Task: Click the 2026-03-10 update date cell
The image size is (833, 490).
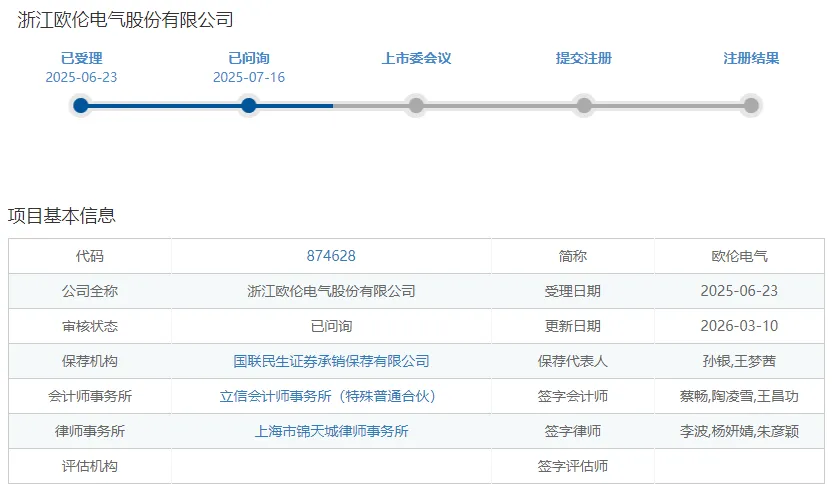Action: click(x=740, y=326)
